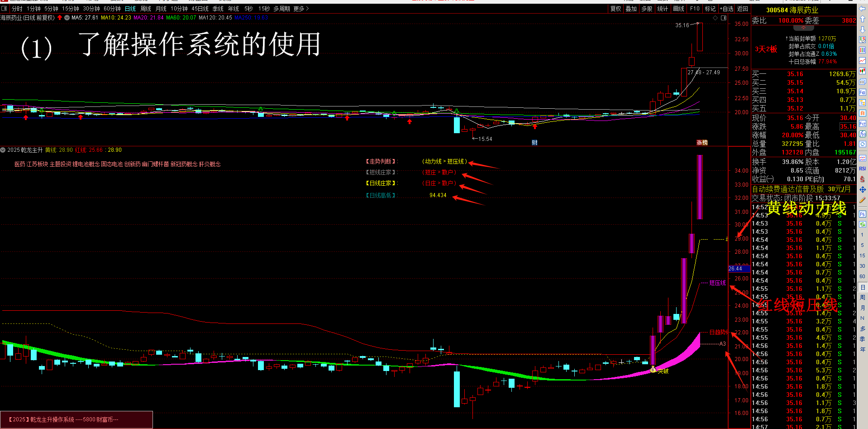Image resolution: width=868 pixels, height=429 pixels.
Task: Click the 返回 return button
Action: pyautogui.click(x=743, y=9)
